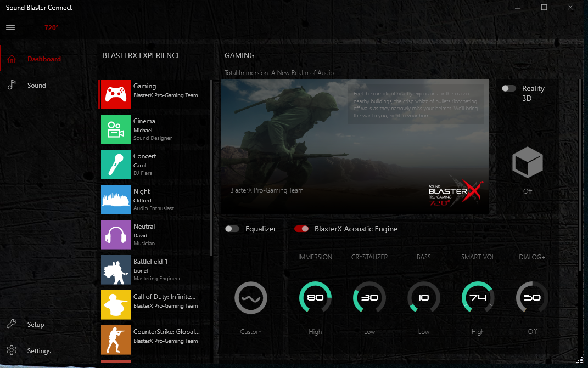Click the BASS heading label
This screenshot has width=588, height=368.
point(424,257)
